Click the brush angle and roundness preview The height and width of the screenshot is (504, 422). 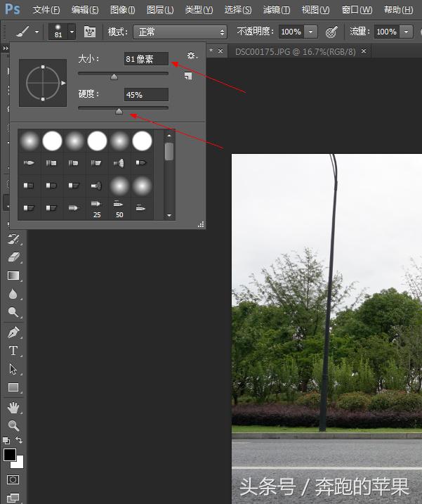(43, 83)
